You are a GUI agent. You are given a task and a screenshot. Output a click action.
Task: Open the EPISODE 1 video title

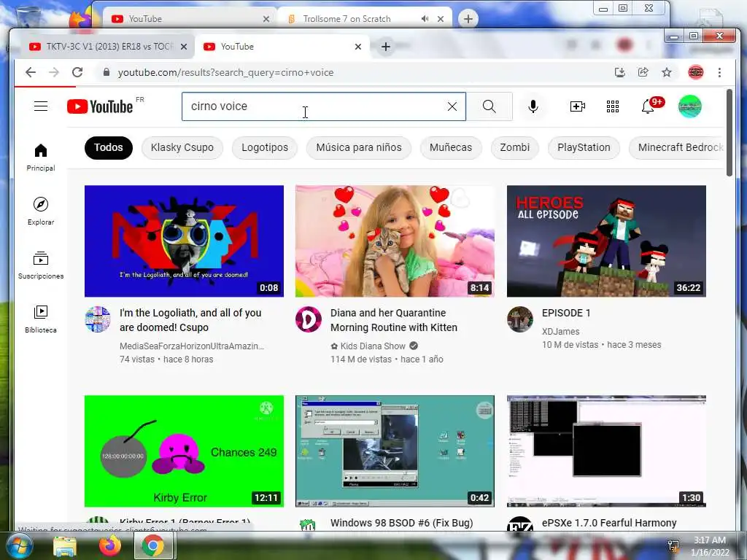coord(566,313)
